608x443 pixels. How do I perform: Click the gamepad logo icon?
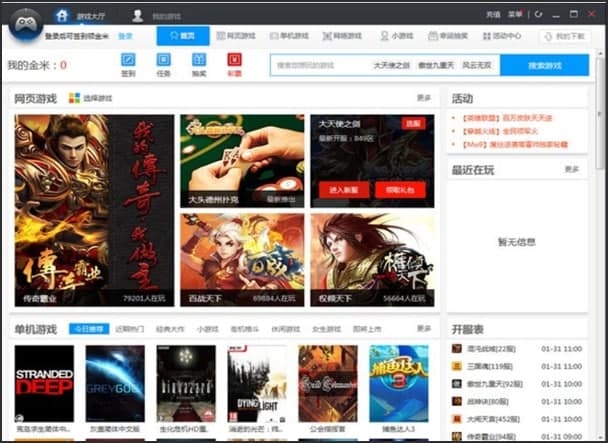click(26, 24)
